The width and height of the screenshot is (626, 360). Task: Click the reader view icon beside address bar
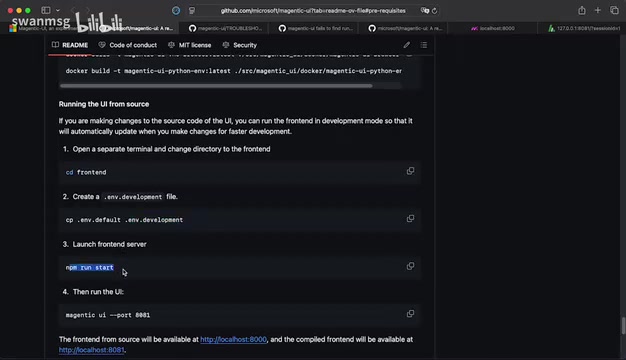click(192, 11)
